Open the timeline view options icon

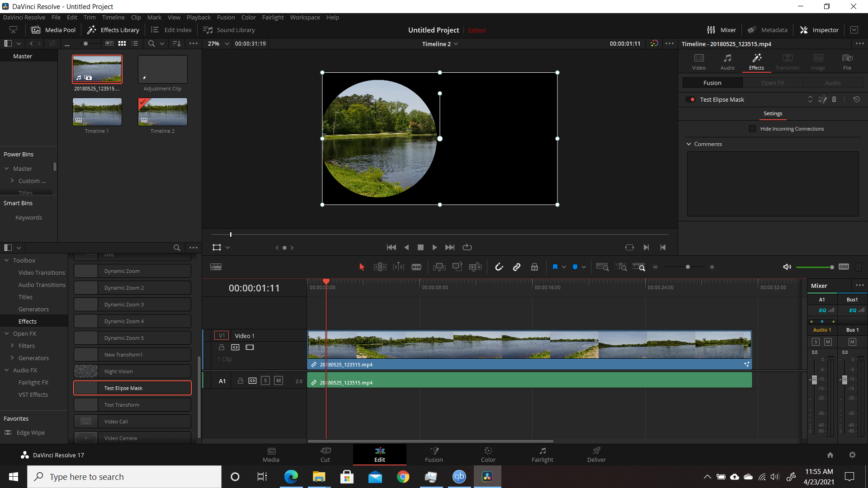click(216, 267)
